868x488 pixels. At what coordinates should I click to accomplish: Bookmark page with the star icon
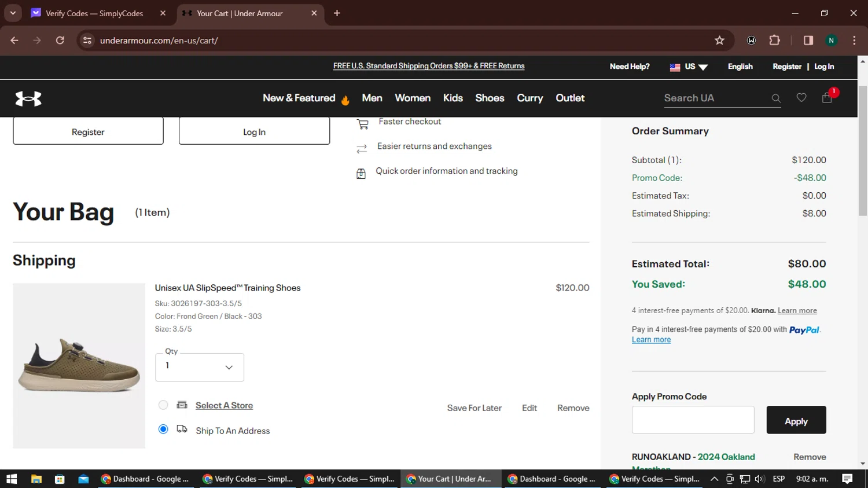(719, 40)
